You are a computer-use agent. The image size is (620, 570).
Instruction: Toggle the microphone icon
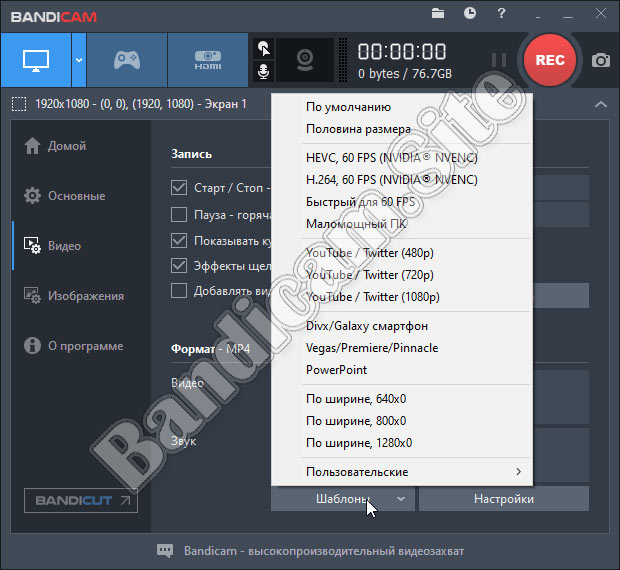click(264, 72)
